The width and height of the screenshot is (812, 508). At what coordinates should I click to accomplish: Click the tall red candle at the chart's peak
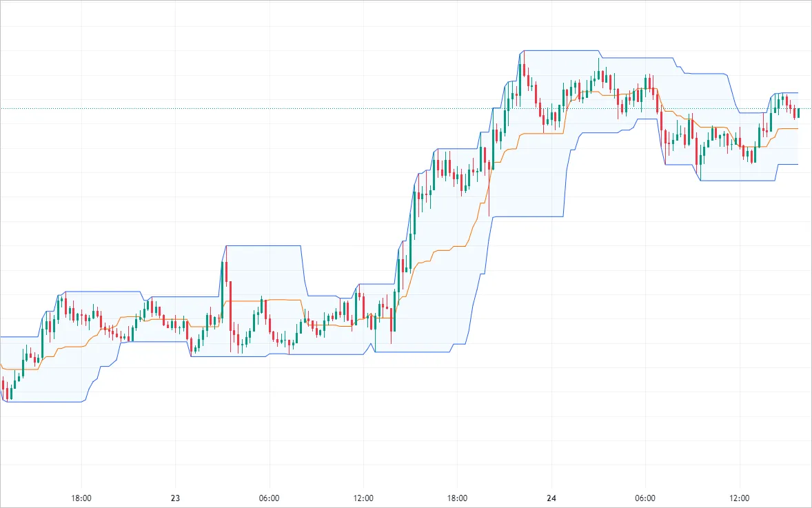525,69
